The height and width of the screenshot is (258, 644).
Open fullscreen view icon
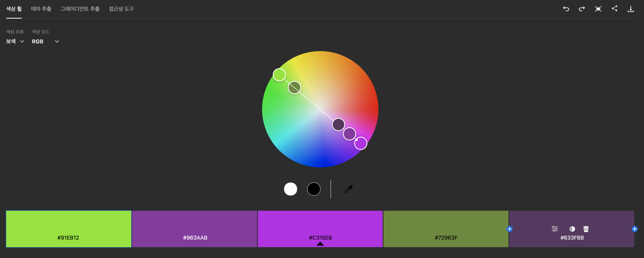(598, 9)
